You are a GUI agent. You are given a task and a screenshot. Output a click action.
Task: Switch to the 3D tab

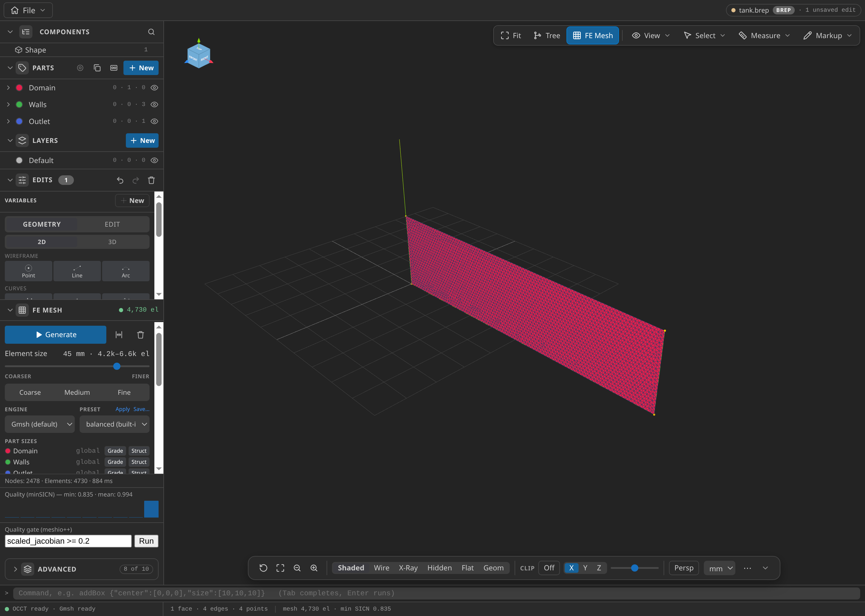tap(112, 242)
